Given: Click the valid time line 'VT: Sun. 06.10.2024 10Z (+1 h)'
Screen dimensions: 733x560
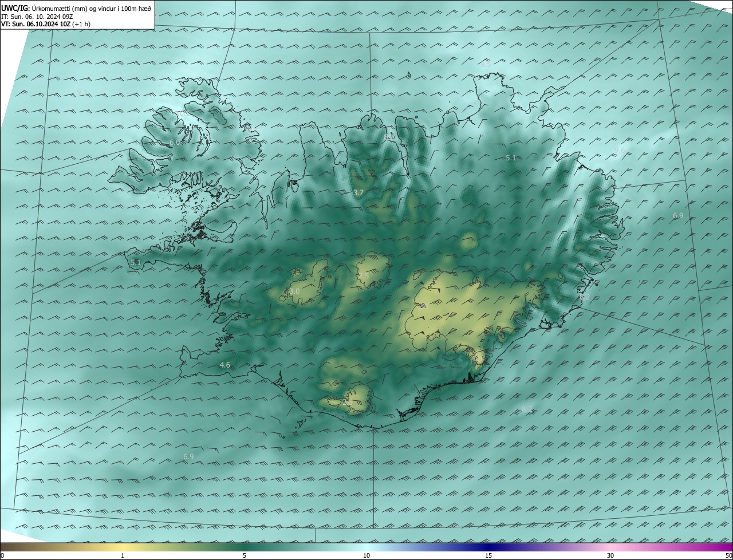Looking at the screenshot, I should pos(46,24).
